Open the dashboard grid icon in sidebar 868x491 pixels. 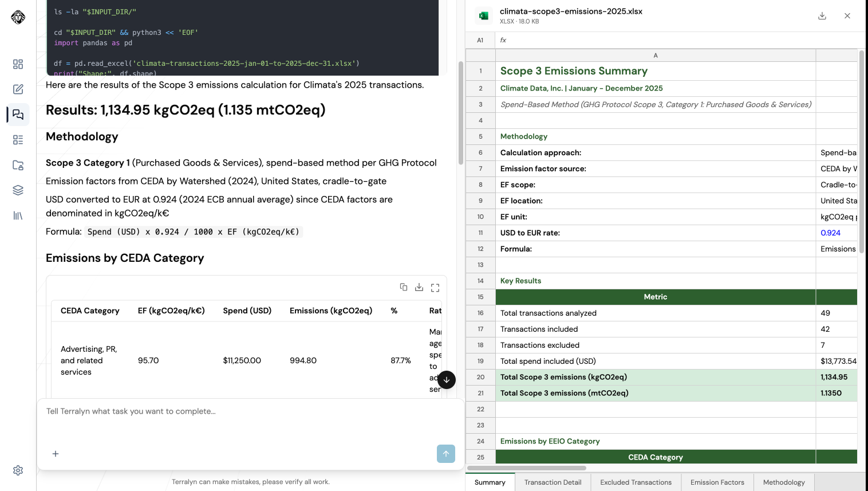pos(18,64)
